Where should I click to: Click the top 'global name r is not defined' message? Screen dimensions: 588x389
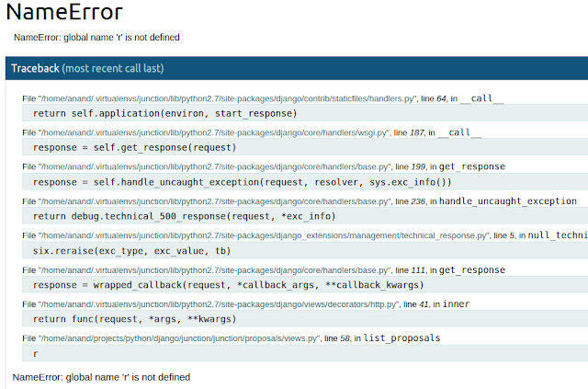coord(96,37)
